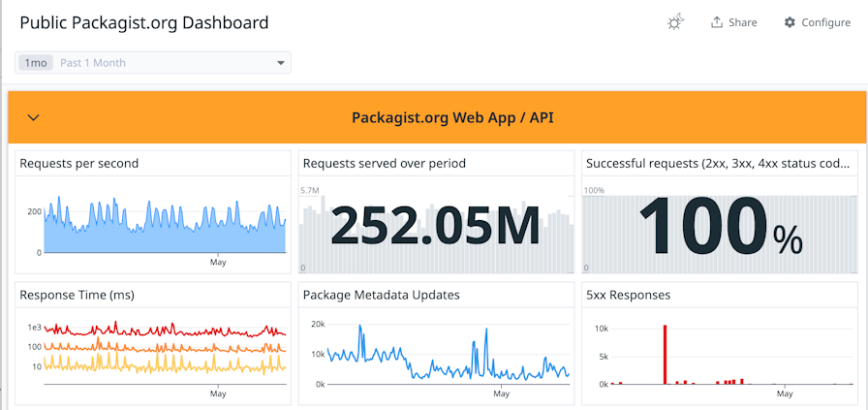The height and width of the screenshot is (410, 868).
Task: Click the 1mo time badge
Action: [35, 63]
